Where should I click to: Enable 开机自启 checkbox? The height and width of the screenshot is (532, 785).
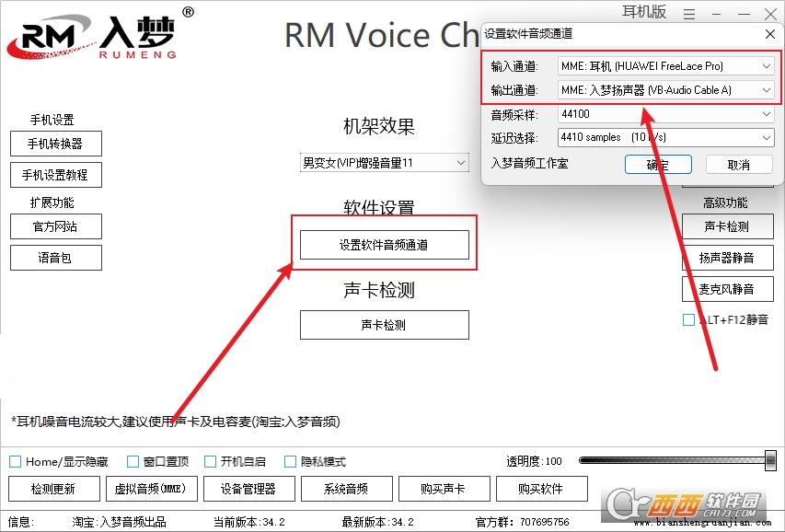point(210,461)
